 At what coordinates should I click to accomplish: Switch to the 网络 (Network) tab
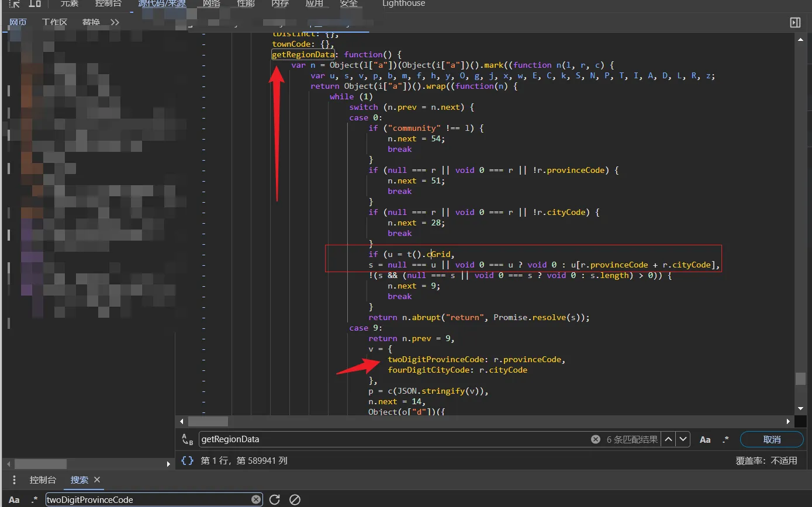[x=212, y=4]
